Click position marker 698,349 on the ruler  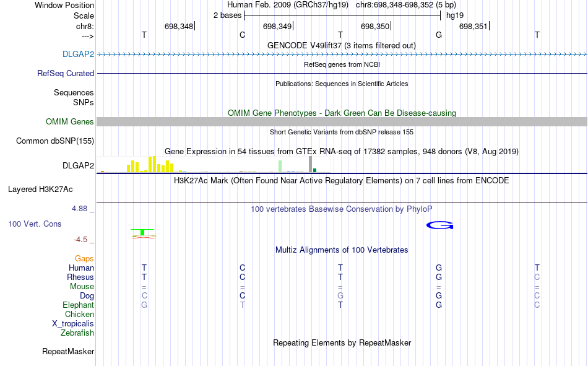pos(277,26)
